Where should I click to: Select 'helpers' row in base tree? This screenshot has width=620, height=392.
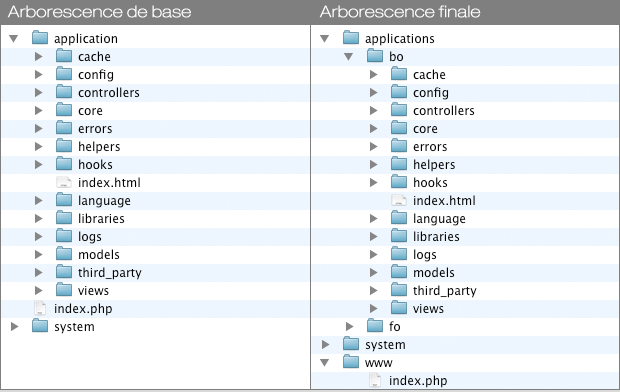click(x=156, y=147)
